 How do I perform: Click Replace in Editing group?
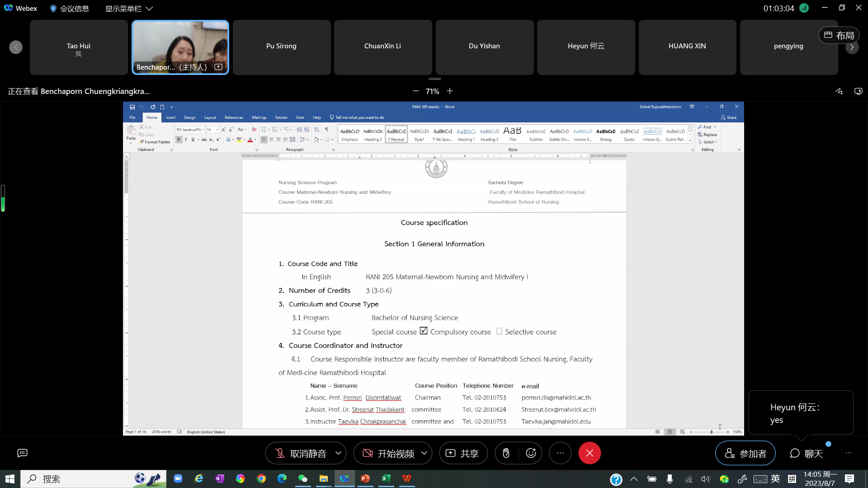tap(708, 135)
